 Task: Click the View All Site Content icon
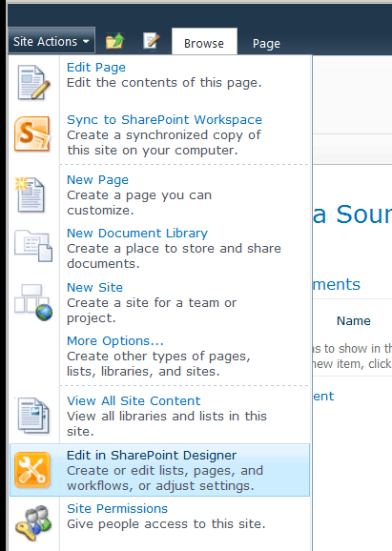(x=33, y=415)
